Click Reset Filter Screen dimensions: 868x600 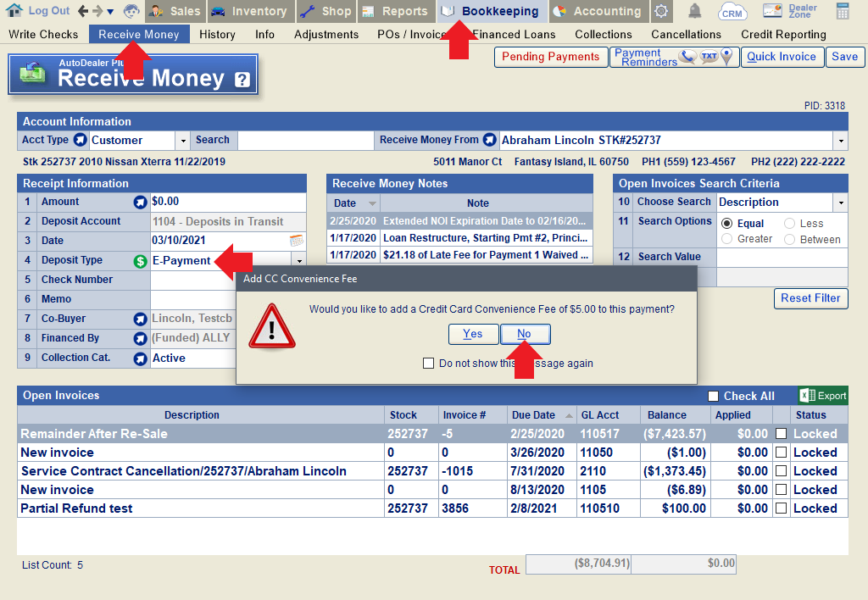coord(810,298)
